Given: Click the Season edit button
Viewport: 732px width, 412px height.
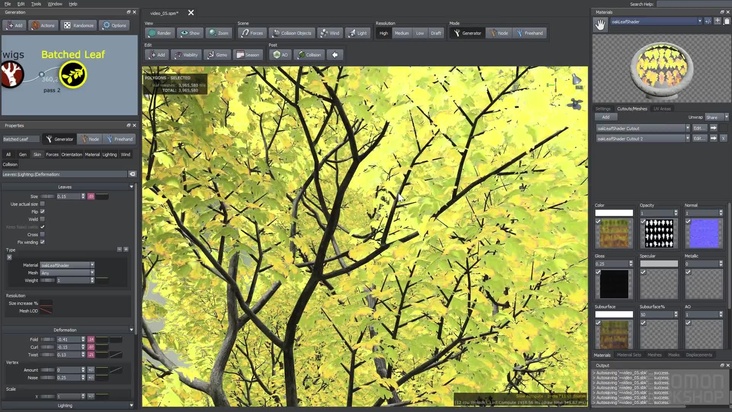Looking at the screenshot, I should click(248, 55).
